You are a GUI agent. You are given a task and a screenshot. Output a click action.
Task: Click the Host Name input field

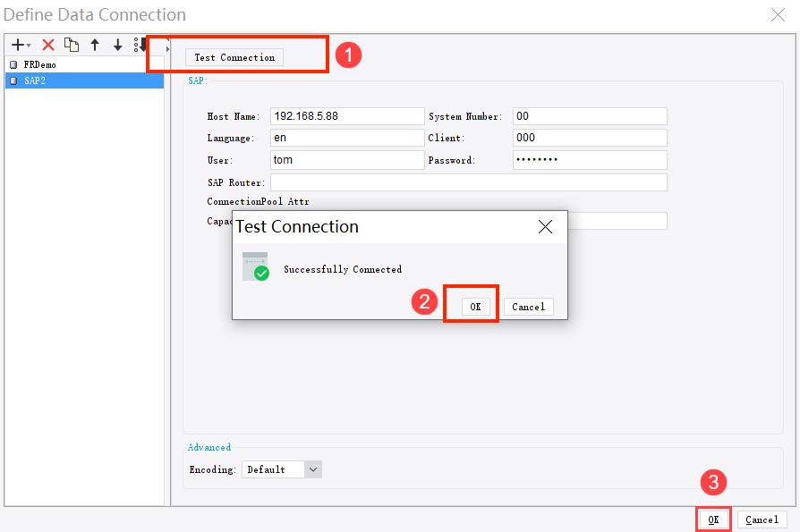pos(347,115)
